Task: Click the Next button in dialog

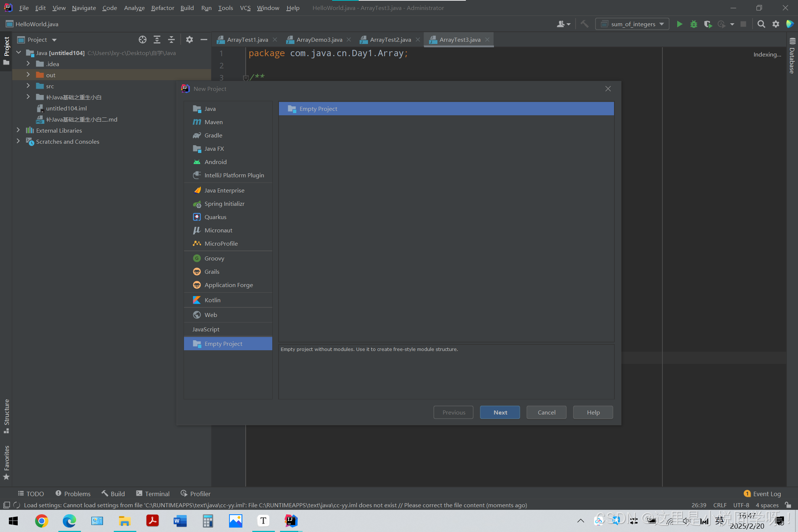Action: pos(500,412)
